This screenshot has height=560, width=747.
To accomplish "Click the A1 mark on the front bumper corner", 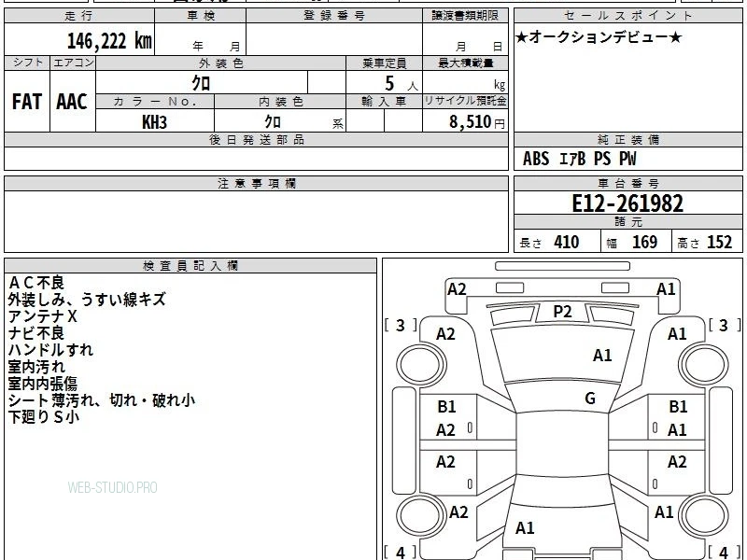I will [x=666, y=289].
